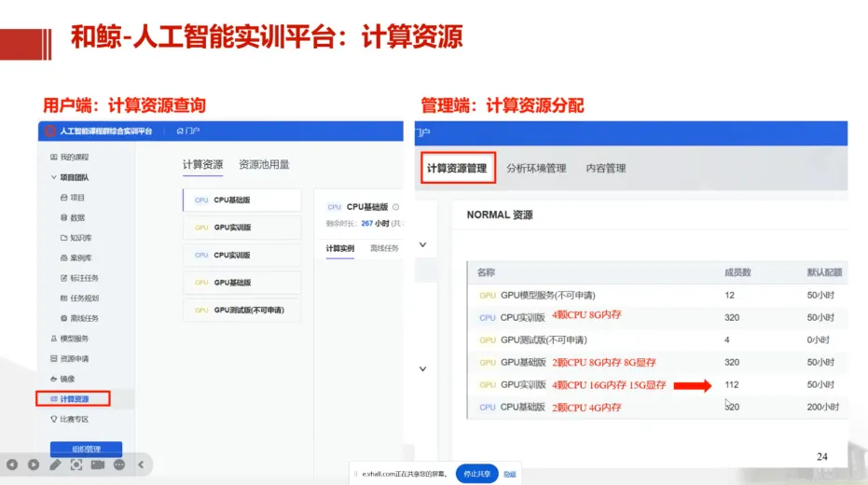
Task: Click the platform logo in the blue header
Action: point(50,132)
